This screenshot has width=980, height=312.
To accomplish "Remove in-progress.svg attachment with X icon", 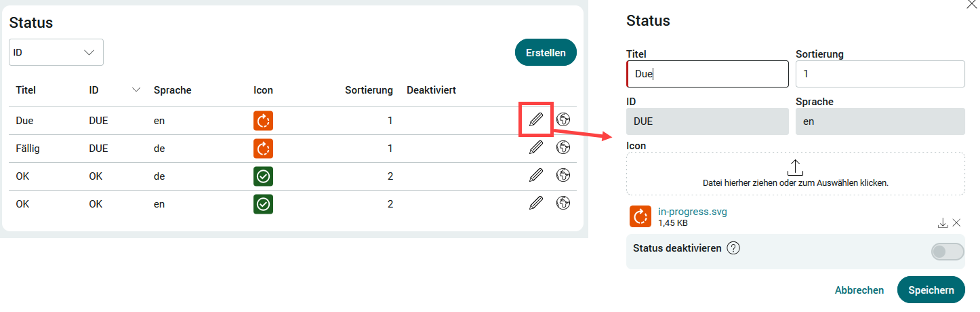I will (956, 222).
